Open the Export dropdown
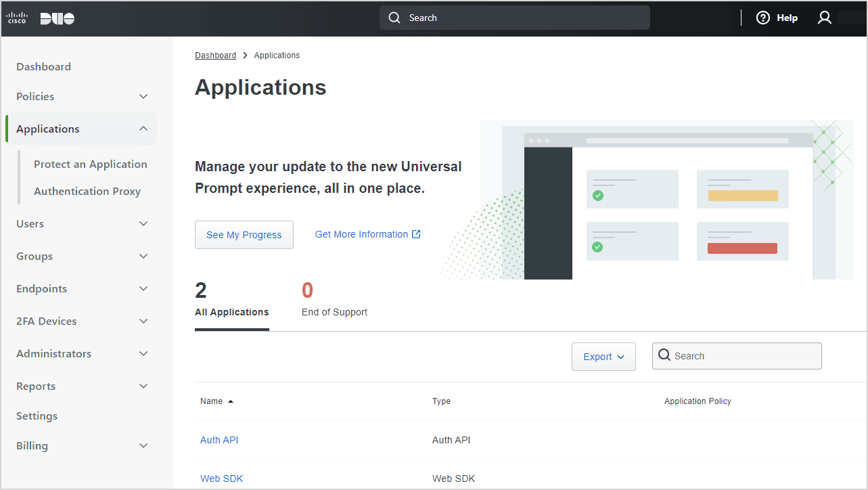The height and width of the screenshot is (490, 868). coord(603,357)
